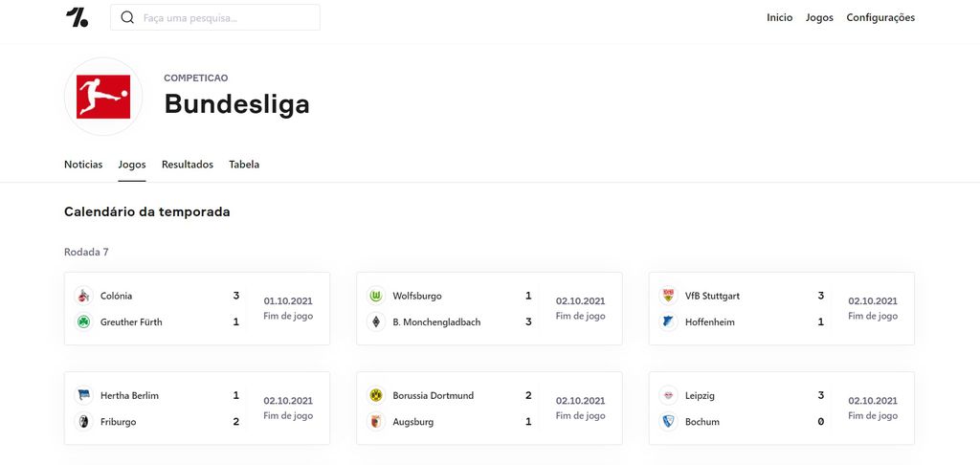
Task: Click the Friburgo team crest
Action: [83, 421]
